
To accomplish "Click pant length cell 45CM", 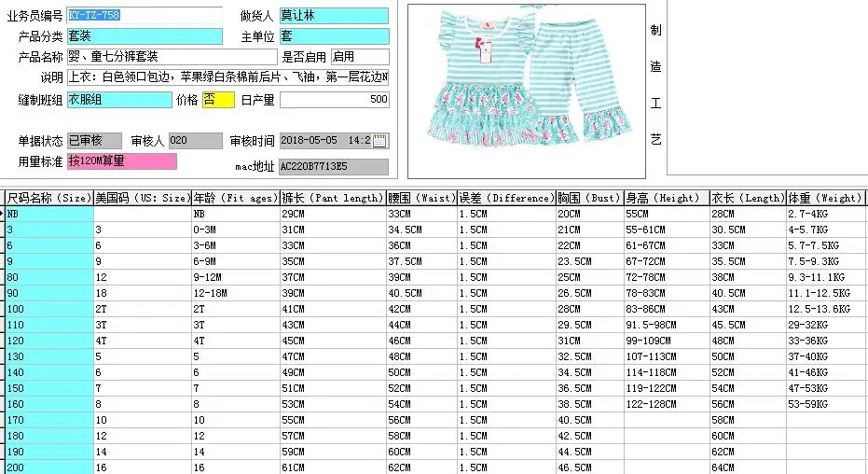I will click(x=333, y=341).
